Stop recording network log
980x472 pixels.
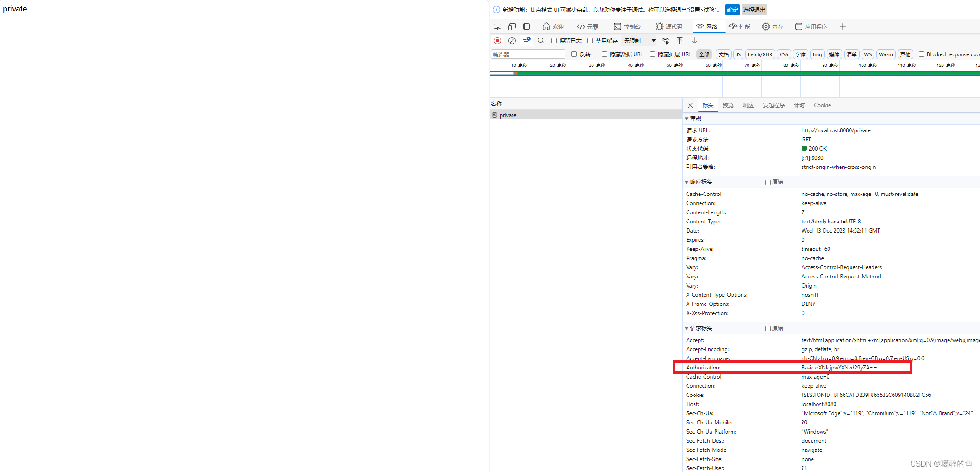(497, 41)
